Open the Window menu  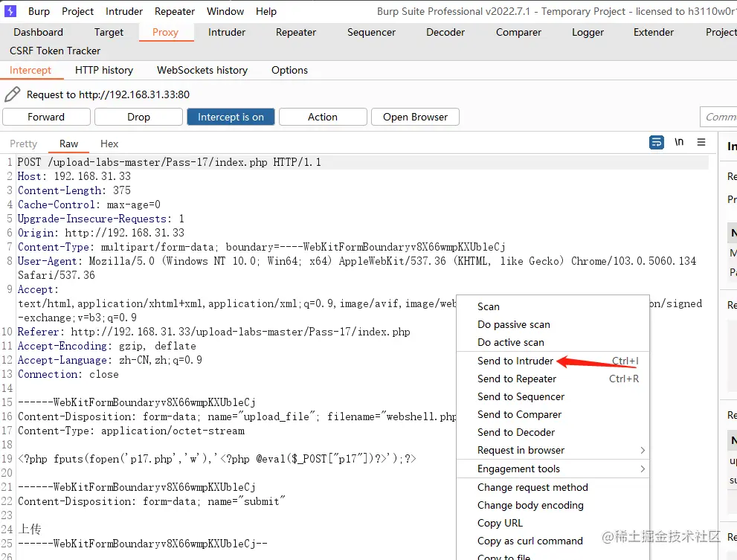(225, 11)
